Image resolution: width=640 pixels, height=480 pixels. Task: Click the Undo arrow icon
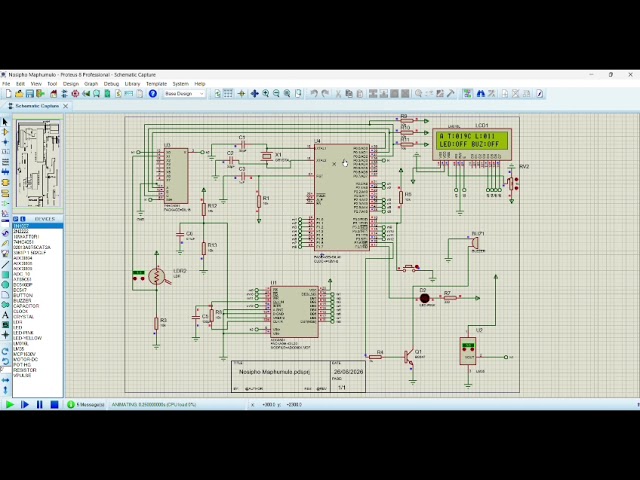tap(314, 94)
